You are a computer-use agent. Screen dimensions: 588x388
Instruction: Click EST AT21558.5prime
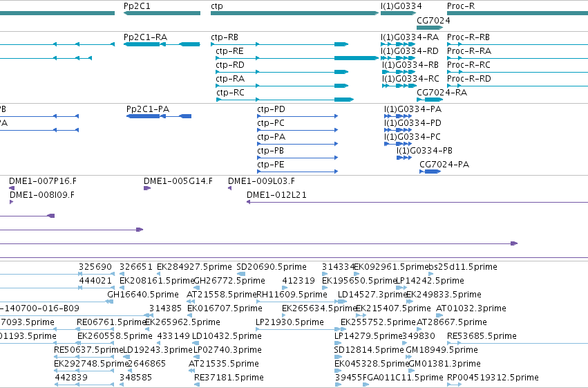pyautogui.click(x=191, y=302)
